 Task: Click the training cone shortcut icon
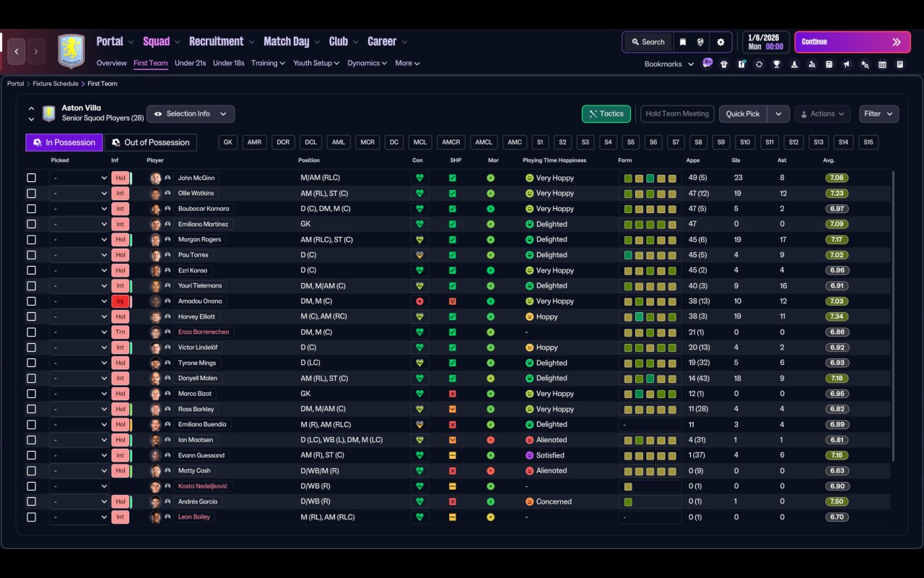[794, 64]
